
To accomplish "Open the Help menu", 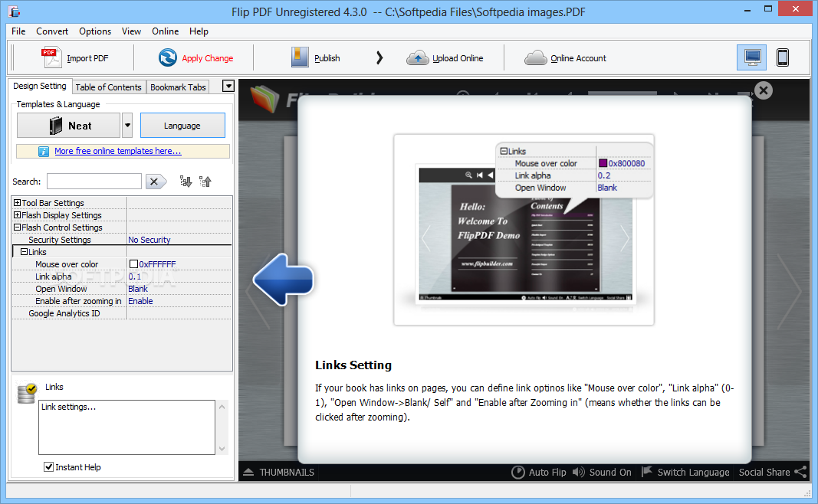I will click(199, 31).
